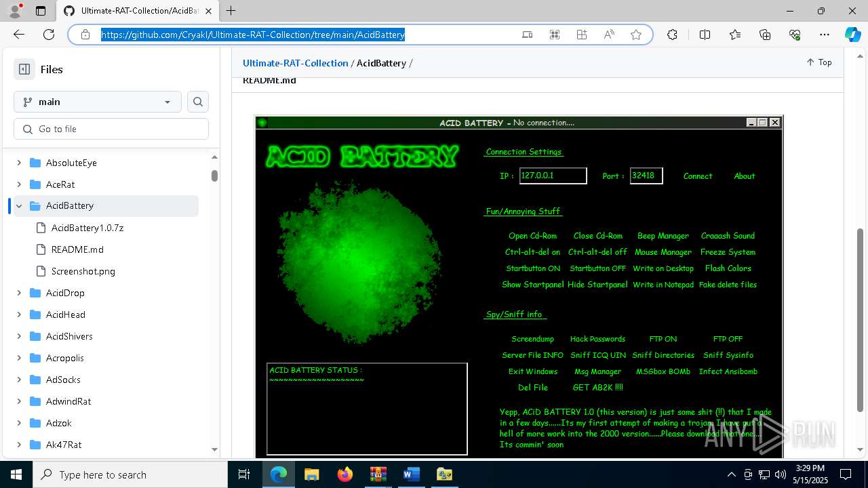Open the read aloud icon
The height and width of the screenshot is (488, 868).
609,35
